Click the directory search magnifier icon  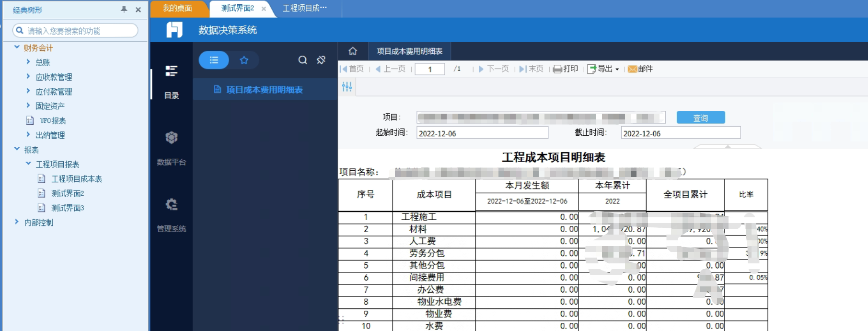tap(302, 60)
